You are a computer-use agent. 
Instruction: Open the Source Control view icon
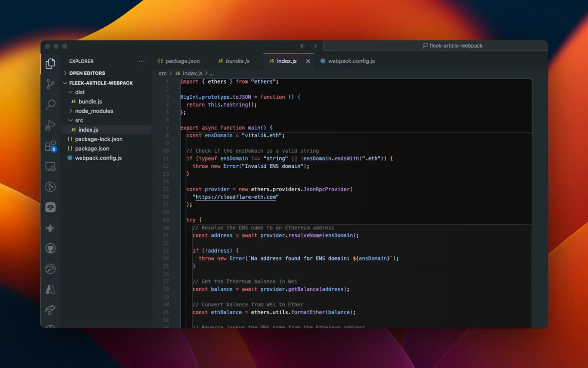point(50,84)
